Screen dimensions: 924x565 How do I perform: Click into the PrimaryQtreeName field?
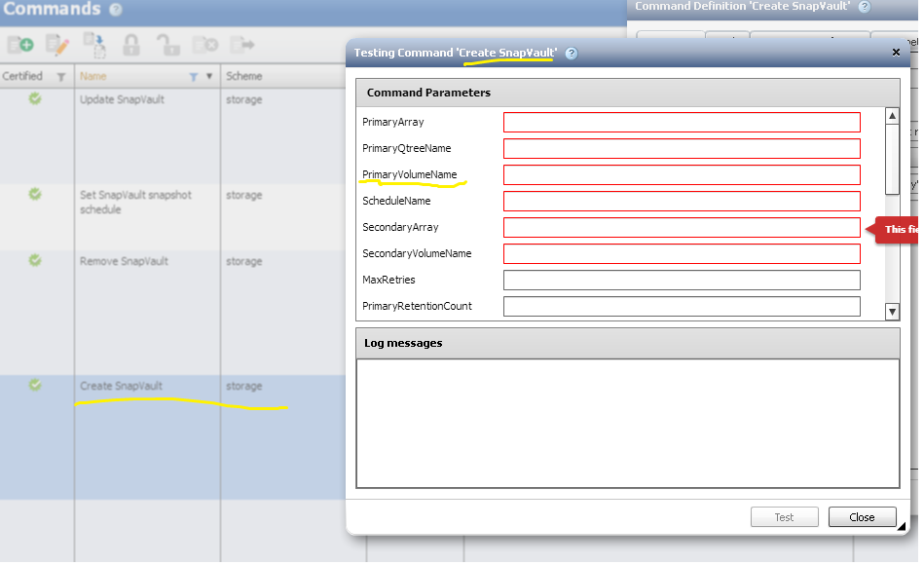(682, 149)
